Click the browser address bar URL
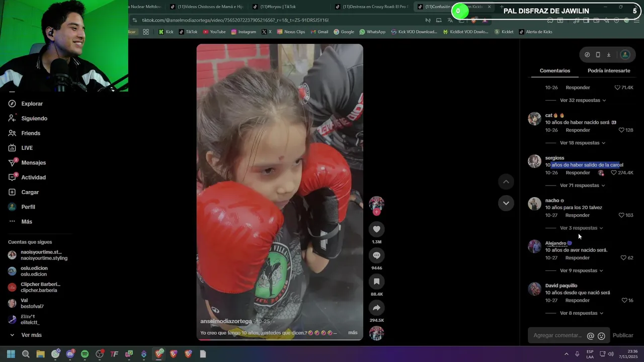This screenshot has height=362, width=644. pyautogui.click(x=235, y=20)
